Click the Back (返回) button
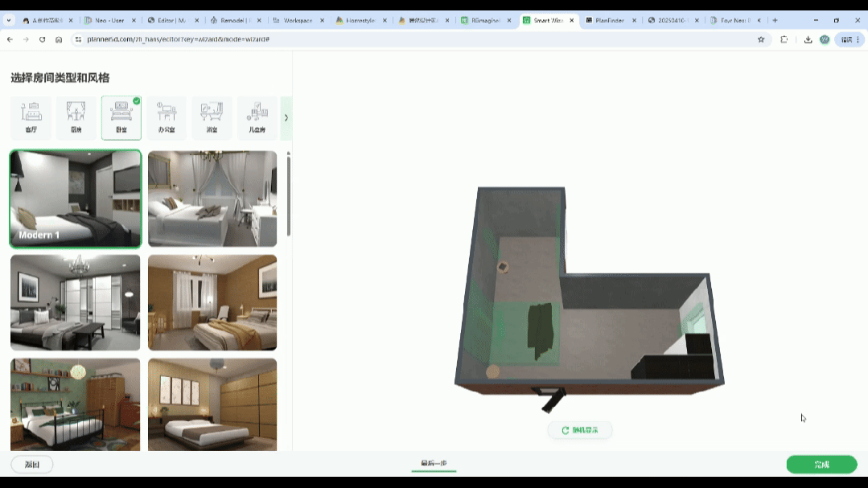This screenshot has width=868, height=488. click(32, 464)
